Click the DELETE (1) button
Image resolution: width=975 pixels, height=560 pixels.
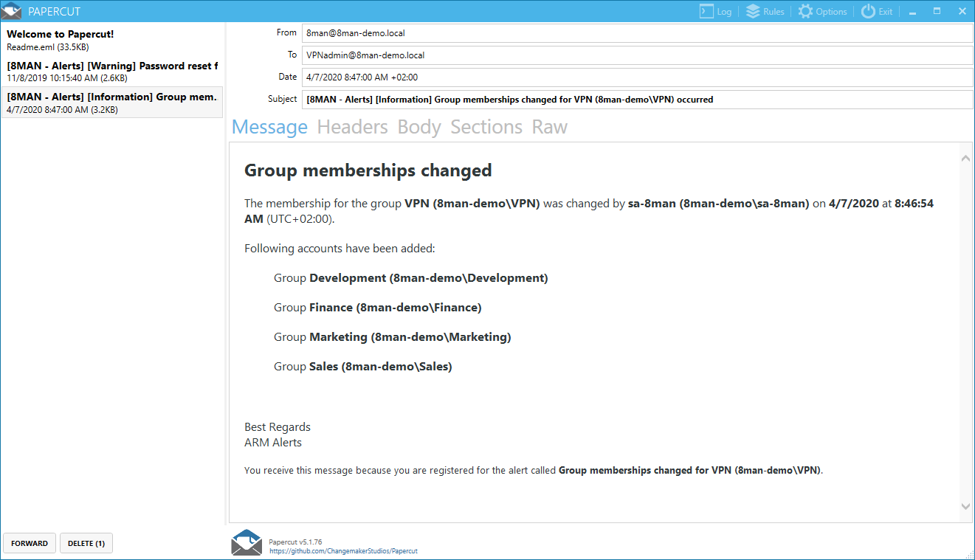tap(86, 543)
